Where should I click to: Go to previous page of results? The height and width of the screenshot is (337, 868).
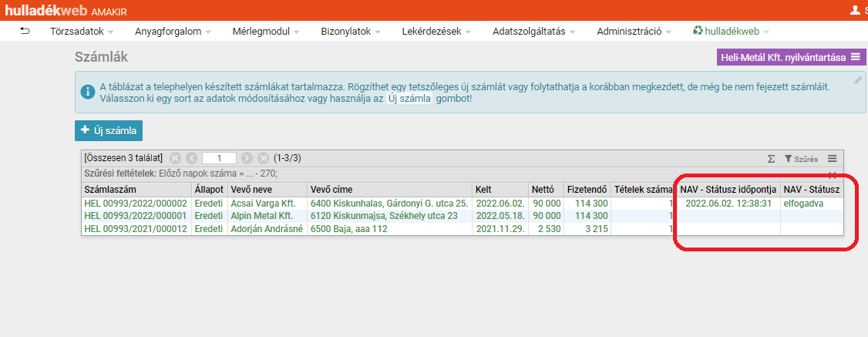(x=191, y=158)
